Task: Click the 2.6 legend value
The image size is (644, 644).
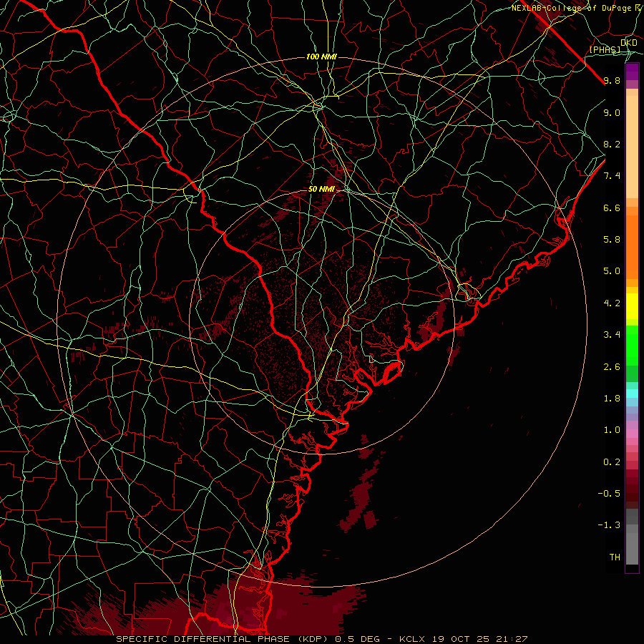Action: click(x=612, y=367)
